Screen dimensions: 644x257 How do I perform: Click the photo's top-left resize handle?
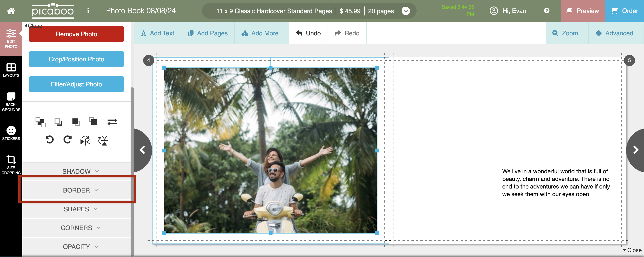pyautogui.click(x=164, y=68)
